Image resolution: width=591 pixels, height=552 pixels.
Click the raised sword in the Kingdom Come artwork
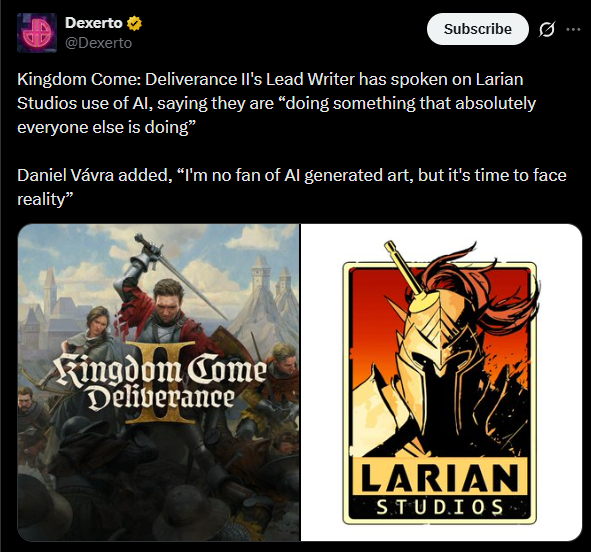pyautogui.click(x=182, y=277)
